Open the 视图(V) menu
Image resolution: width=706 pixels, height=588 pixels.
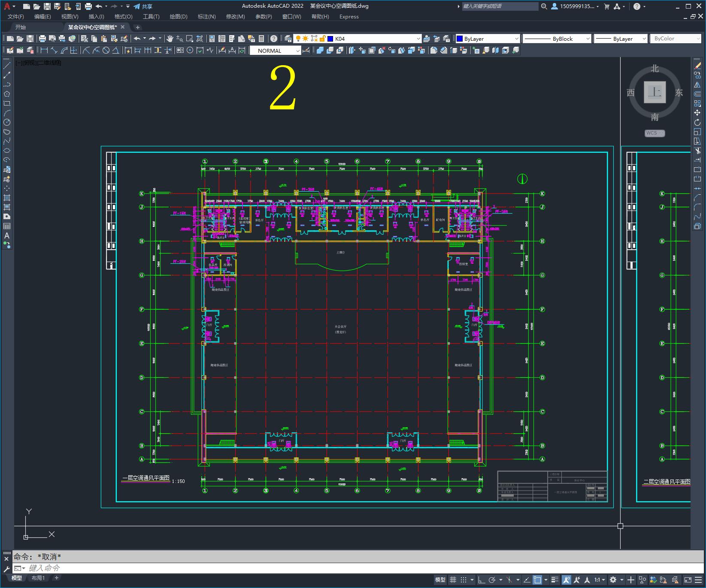click(70, 17)
